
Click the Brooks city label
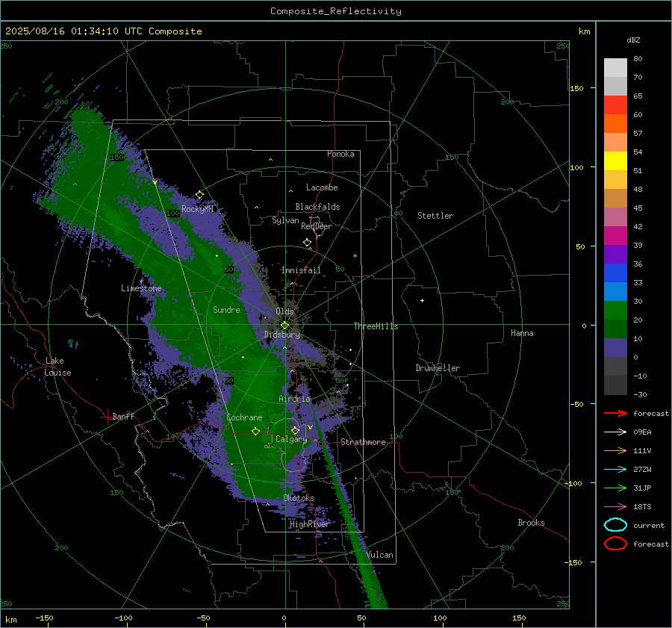(x=531, y=523)
